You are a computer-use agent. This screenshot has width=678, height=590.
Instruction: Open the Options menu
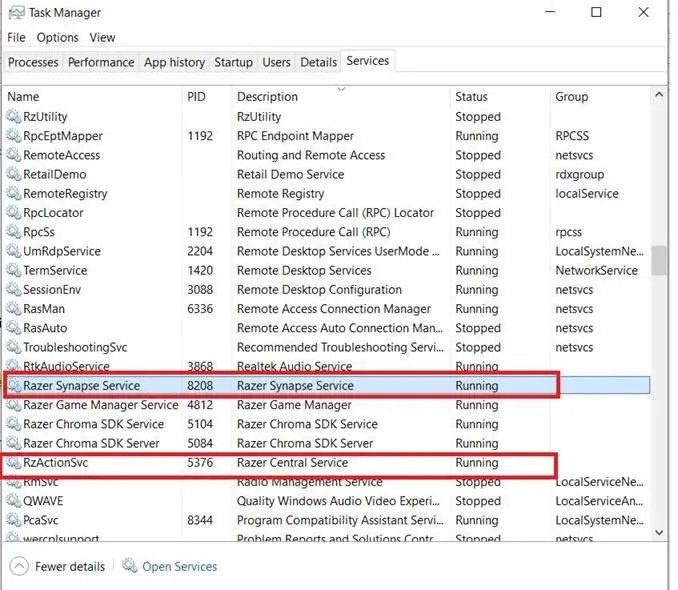point(57,37)
